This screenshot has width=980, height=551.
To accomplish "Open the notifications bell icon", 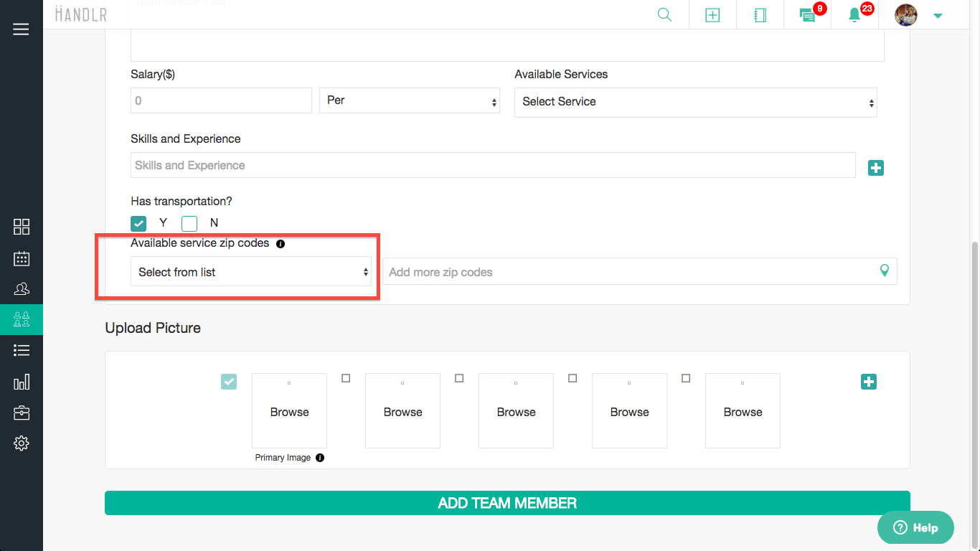I will point(854,15).
